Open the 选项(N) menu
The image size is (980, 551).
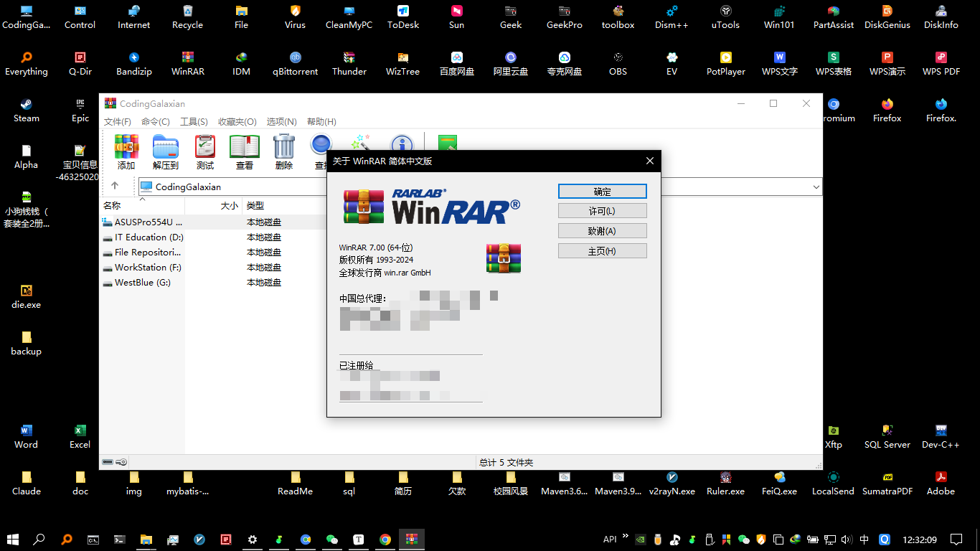[281, 121]
